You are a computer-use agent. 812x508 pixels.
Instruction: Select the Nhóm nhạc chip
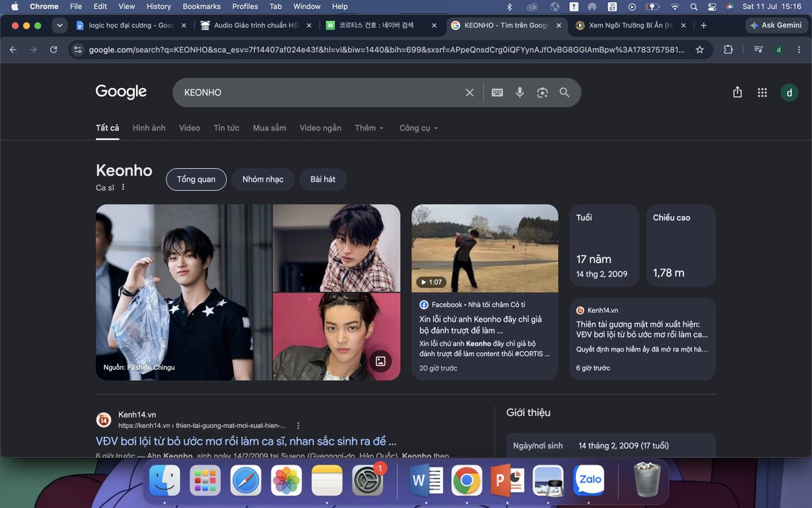[263, 179]
